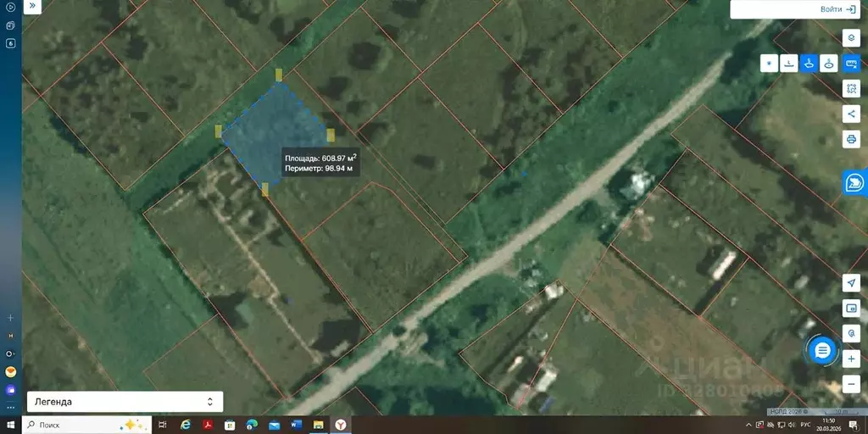Select the distance measurement tool

789,64
